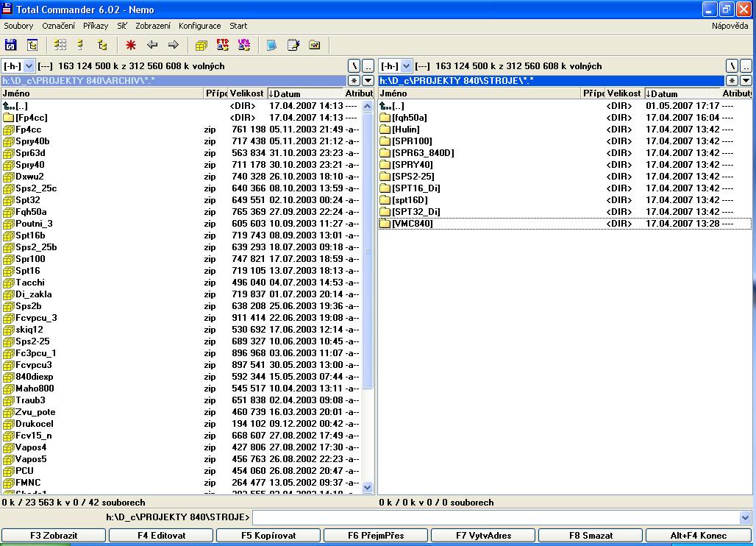Image resolution: width=756 pixels, height=546 pixels.
Task: Click the pack files yellow cubes icon
Action: click(x=202, y=46)
